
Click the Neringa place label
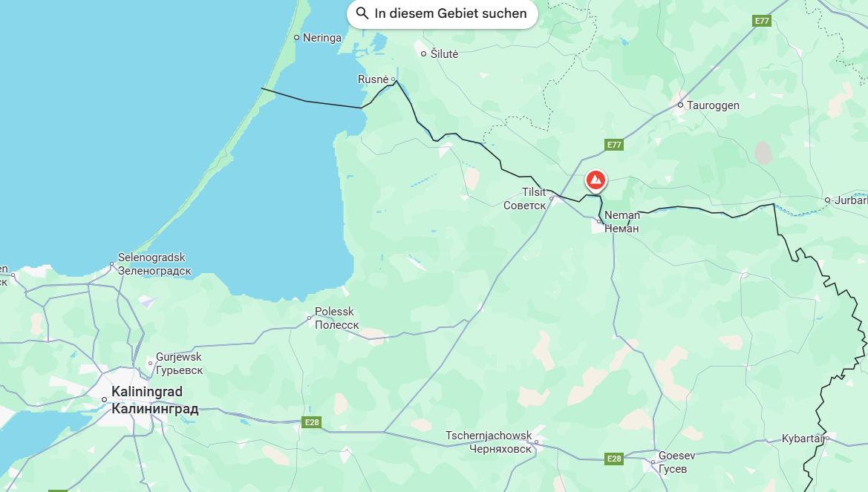point(322,38)
